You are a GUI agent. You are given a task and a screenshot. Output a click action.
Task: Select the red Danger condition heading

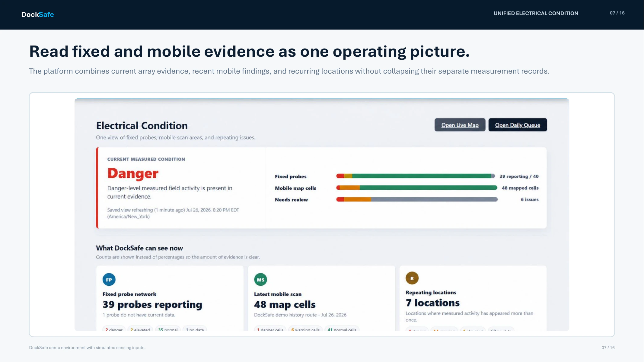[x=133, y=173]
